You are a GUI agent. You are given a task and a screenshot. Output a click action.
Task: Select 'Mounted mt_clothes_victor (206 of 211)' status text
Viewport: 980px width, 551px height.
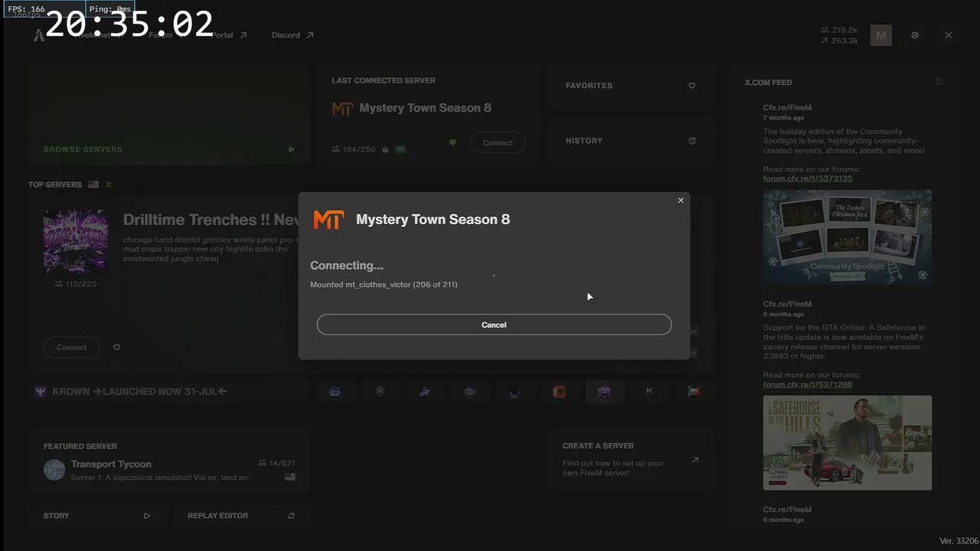(x=384, y=285)
